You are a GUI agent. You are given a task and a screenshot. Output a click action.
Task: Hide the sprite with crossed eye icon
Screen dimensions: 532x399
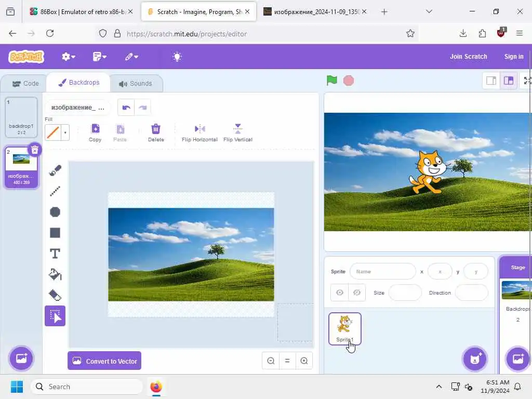(x=357, y=292)
